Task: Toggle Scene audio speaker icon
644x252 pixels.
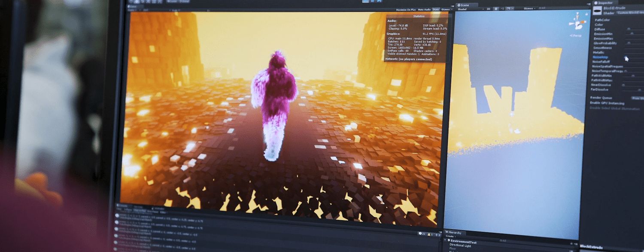Action: (502, 9)
